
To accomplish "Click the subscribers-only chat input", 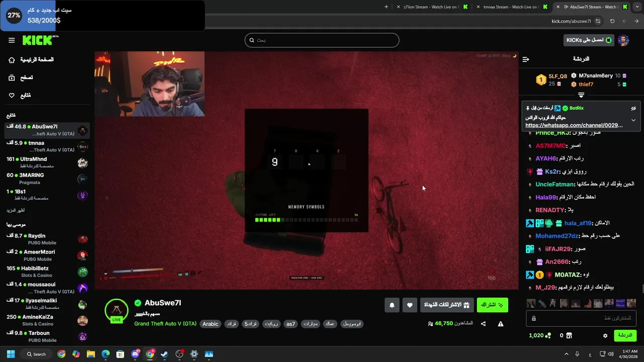I will [581, 318].
